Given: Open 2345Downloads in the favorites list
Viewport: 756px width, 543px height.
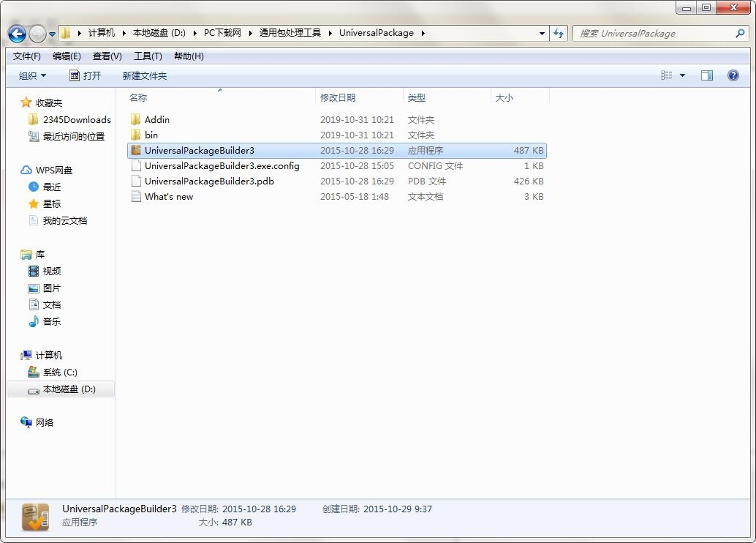Looking at the screenshot, I should point(69,120).
